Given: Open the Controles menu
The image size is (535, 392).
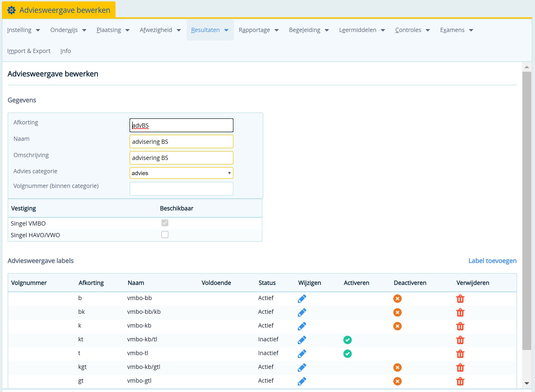Looking at the screenshot, I should (413, 30).
